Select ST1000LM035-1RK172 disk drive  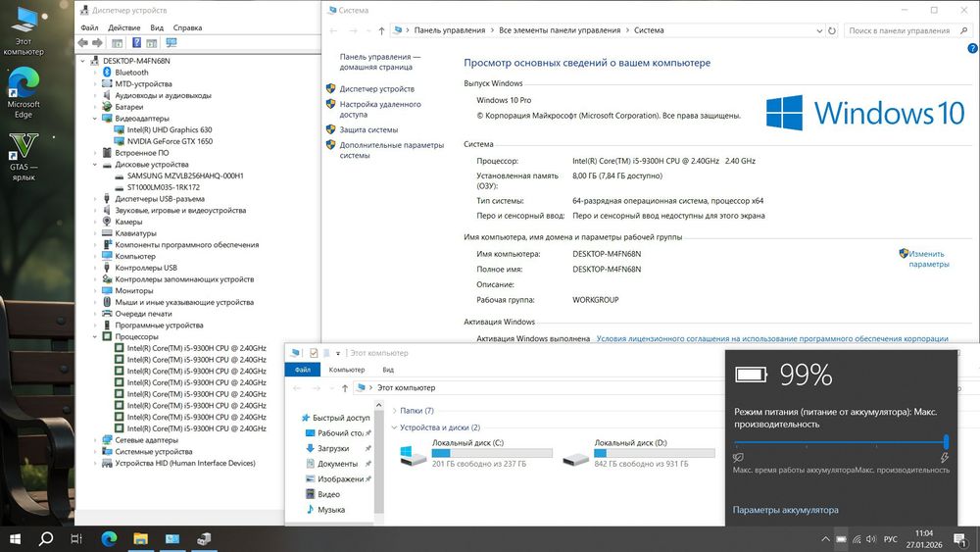pyautogui.click(x=163, y=187)
